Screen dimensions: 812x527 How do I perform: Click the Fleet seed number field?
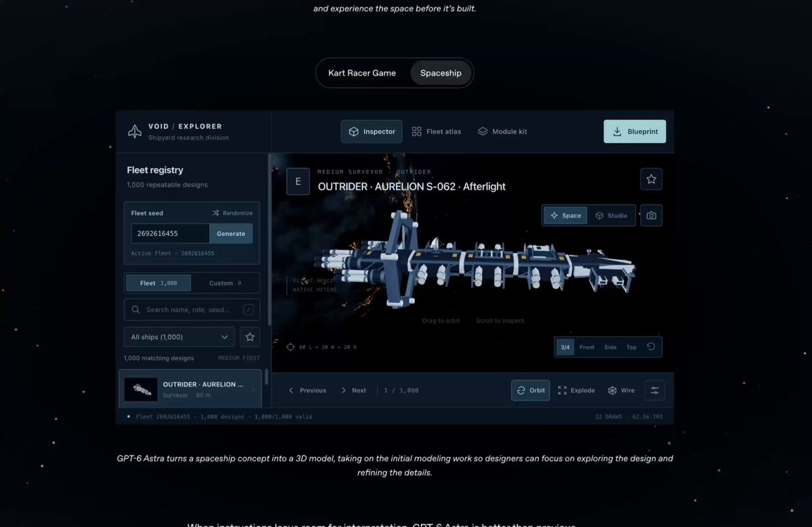[x=171, y=233]
